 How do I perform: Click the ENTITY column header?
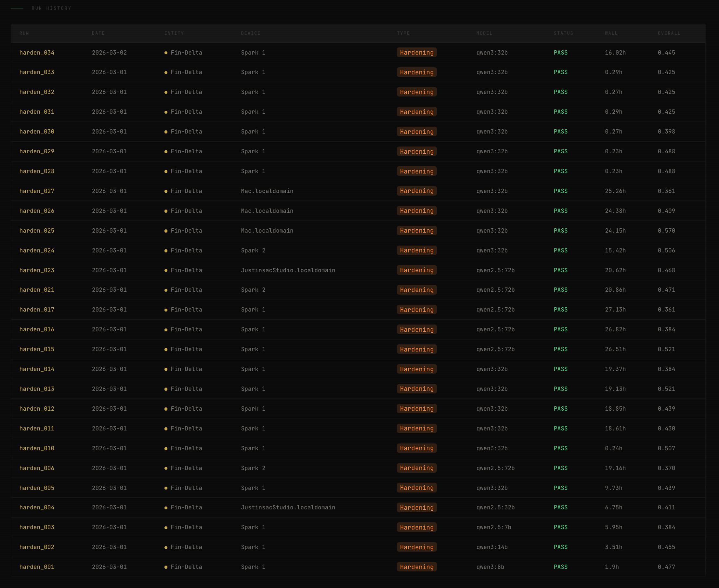click(174, 33)
